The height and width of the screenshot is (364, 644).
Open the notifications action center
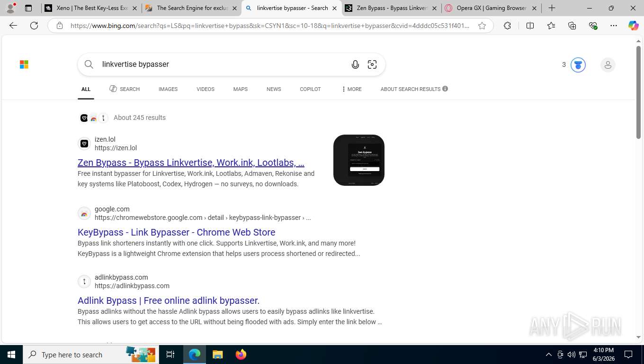[628, 355]
